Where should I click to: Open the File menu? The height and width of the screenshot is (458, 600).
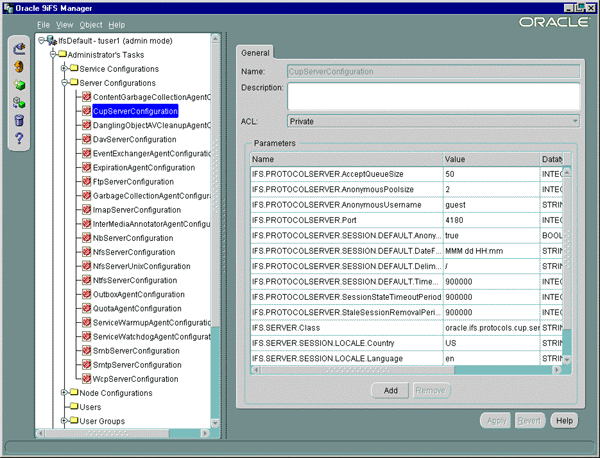pos(43,25)
